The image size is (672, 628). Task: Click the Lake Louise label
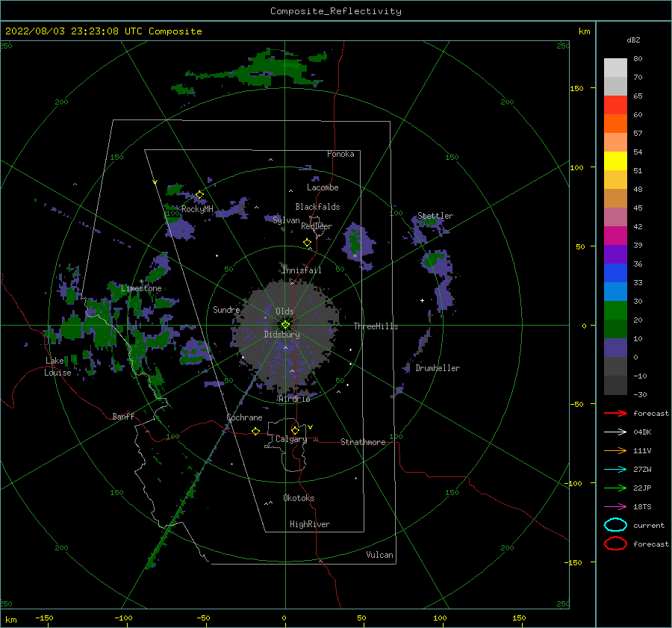(x=57, y=367)
